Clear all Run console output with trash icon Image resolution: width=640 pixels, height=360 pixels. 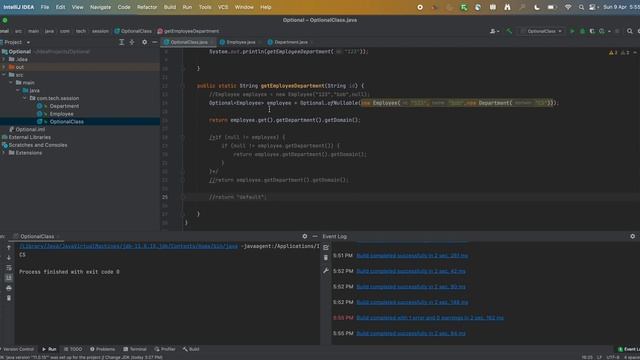click(x=9, y=298)
